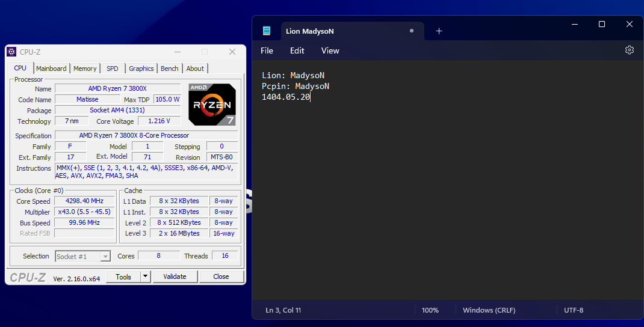Click the Core Voltage value 1.216 V
Image resolution: width=644 pixels, height=327 pixels.
[x=159, y=121]
